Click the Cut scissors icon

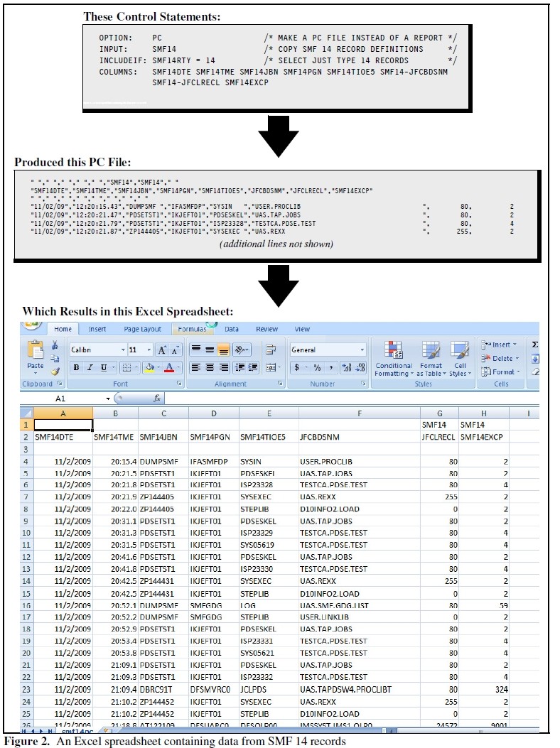click(x=55, y=345)
